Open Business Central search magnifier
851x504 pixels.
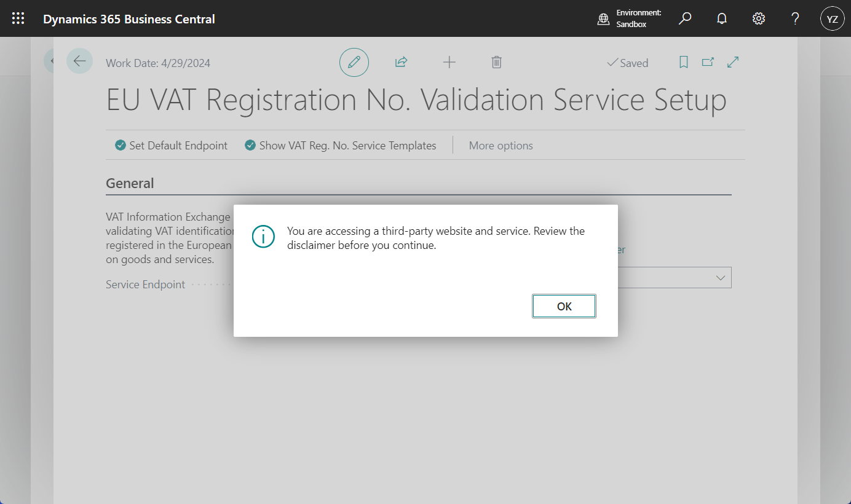685,18
